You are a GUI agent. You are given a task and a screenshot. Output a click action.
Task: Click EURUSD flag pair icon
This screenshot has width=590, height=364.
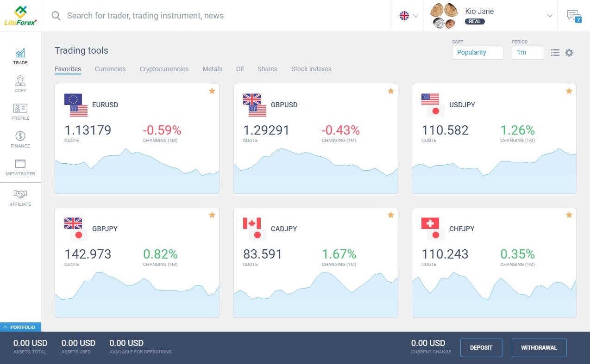point(76,105)
